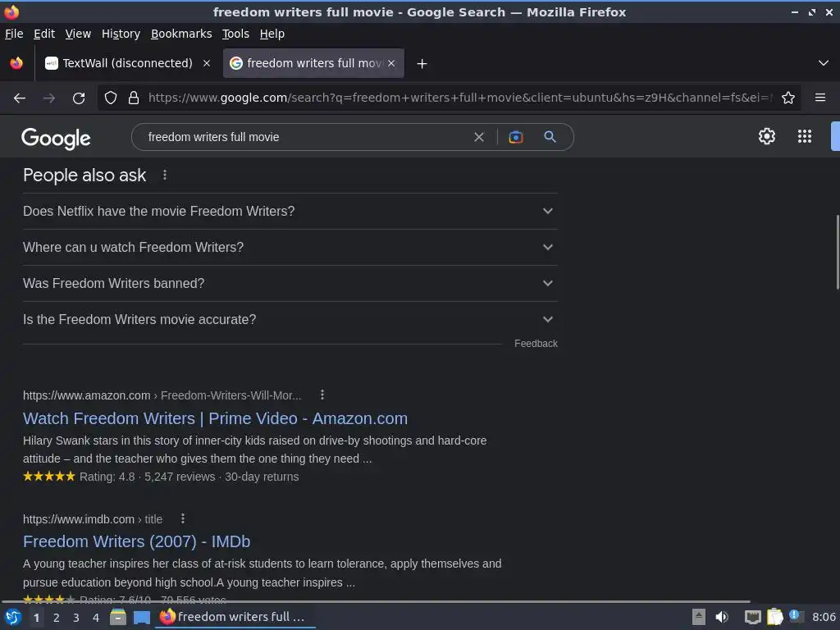This screenshot has height=630, width=840.
Task: Focus Firefox window in taskbar
Action: [x=235, y=617]
